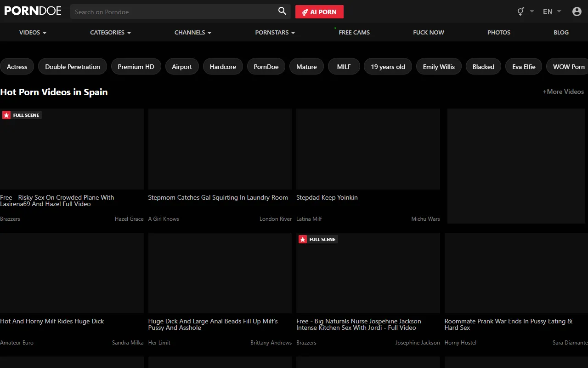
Task: Open the thumbnail above the Sara Diamante video
Action: (516, 273)
